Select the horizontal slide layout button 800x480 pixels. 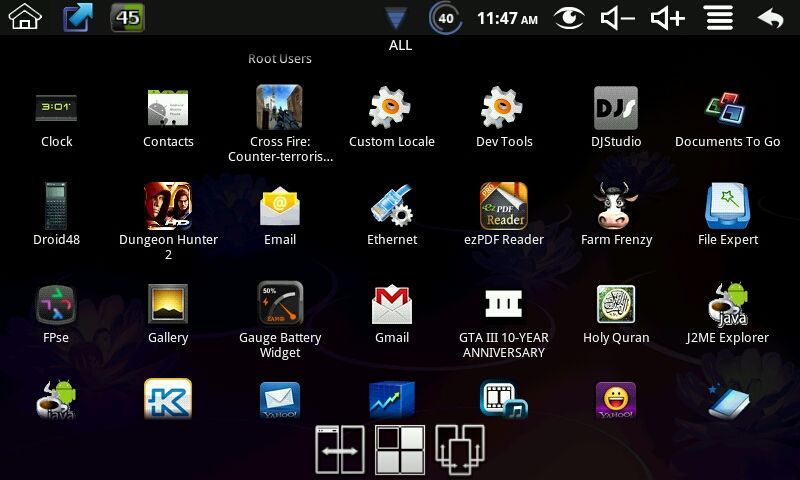coord(340,450)
